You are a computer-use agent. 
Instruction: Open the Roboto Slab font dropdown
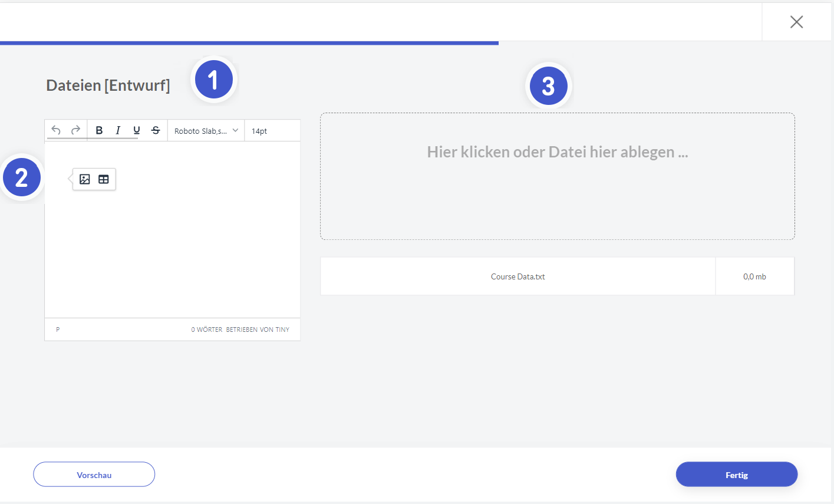(206, 131)
